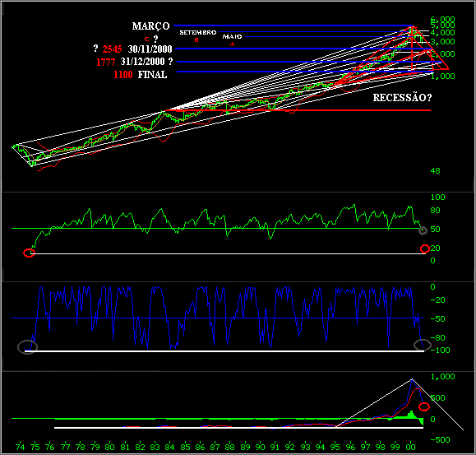The width and height of the screenshot is (476, 455).
Task: Click year 86 on time axis
Action: pos(200,447)
